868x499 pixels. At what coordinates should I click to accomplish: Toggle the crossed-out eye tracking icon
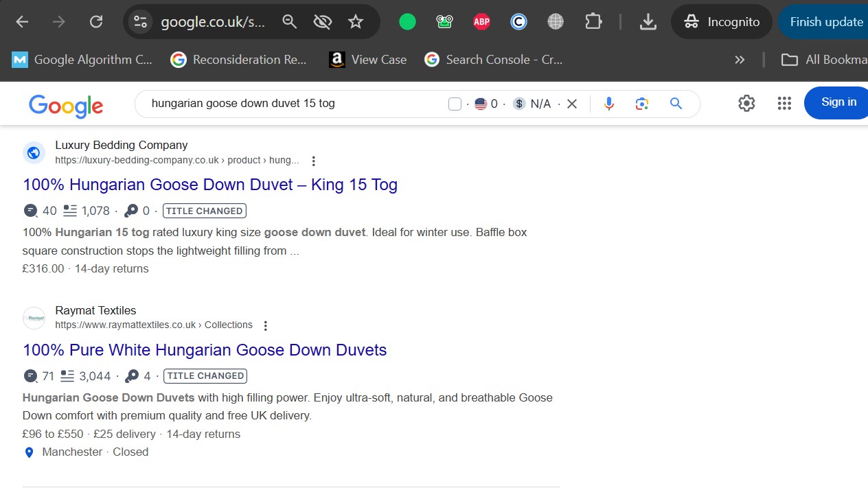pos(322,22)
